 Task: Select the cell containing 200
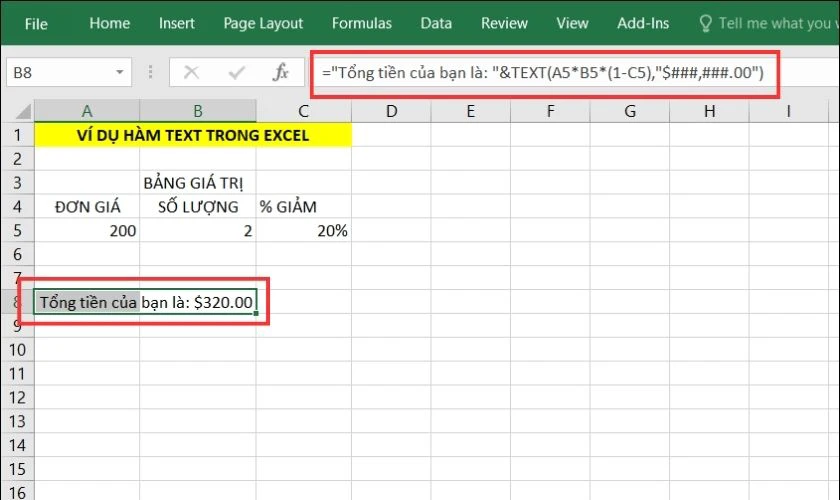click(87, 230)
